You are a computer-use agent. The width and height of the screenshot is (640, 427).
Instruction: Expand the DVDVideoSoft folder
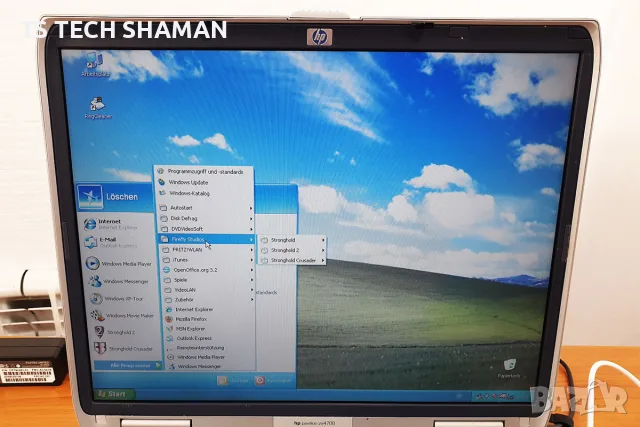207,229
